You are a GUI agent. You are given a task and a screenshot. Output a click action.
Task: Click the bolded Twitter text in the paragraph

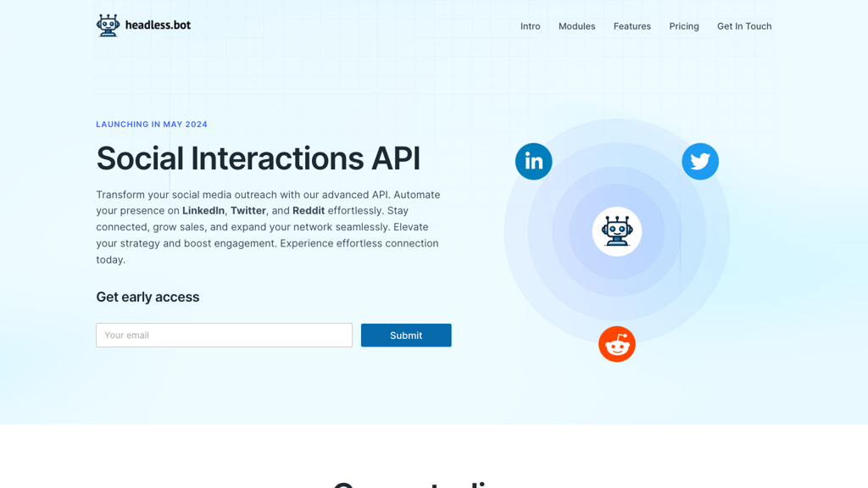[248, 210]
